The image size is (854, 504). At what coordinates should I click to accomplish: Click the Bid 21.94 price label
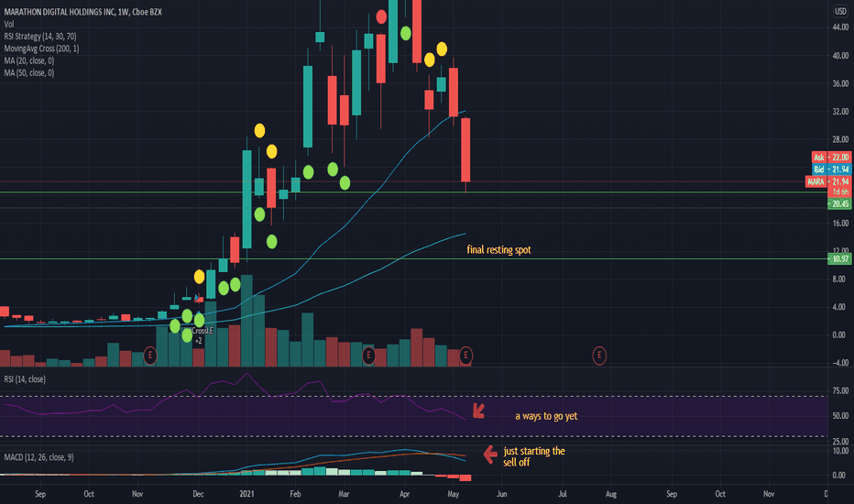[x=831, y=170]
